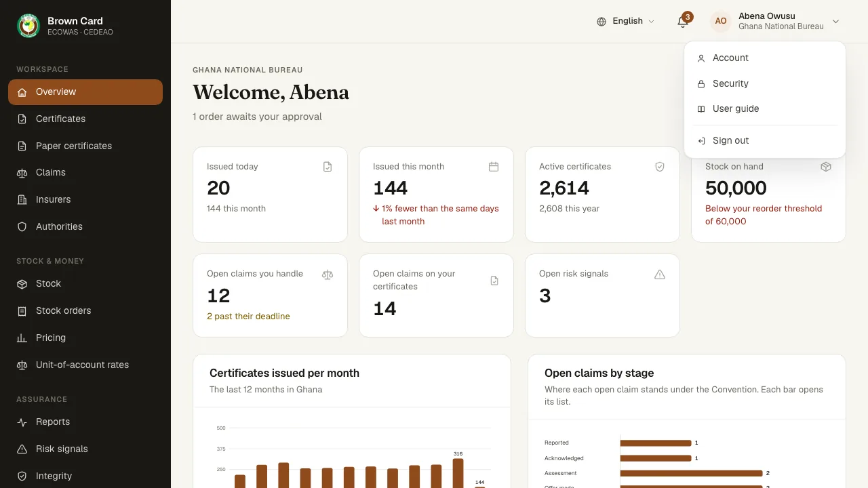Click the Reports pulse icon
The width and height of the screenshot is (868, 488).
tap(22, 422)
